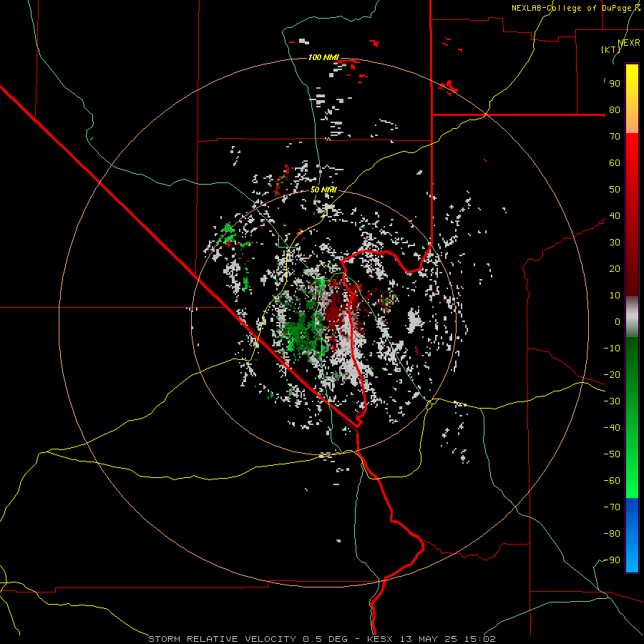Select the -70 value on velocity scale
Viewport: 644px width, 644px height.
612,507
